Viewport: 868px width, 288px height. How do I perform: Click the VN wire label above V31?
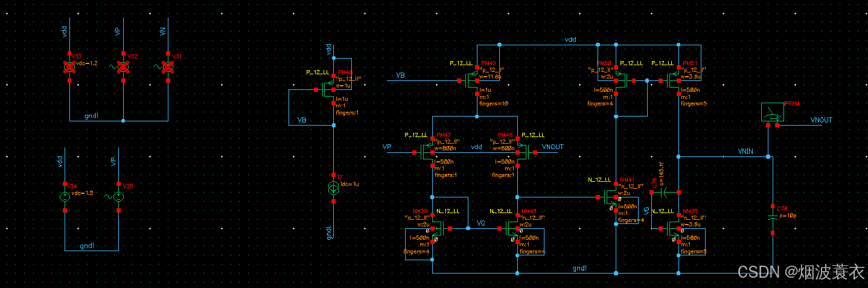163,31
